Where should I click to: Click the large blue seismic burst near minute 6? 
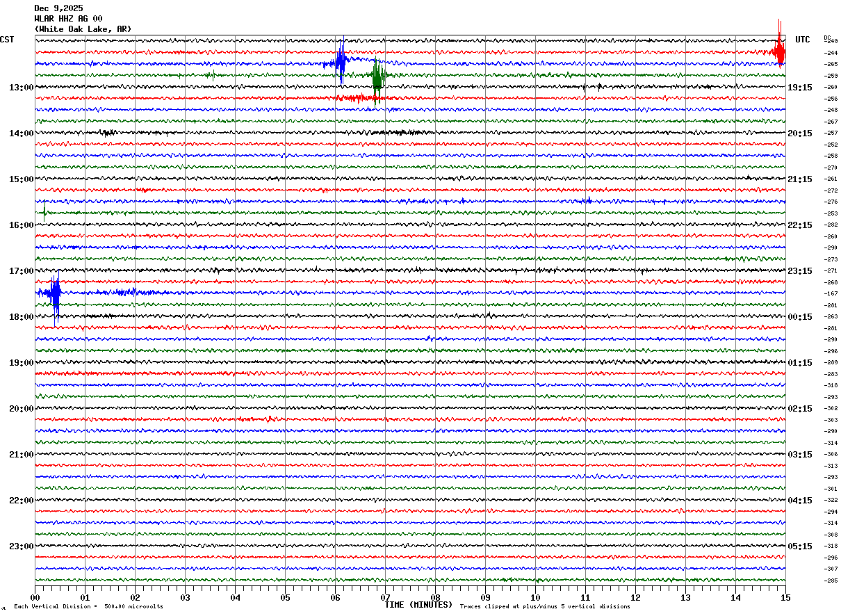click(341, 63)
